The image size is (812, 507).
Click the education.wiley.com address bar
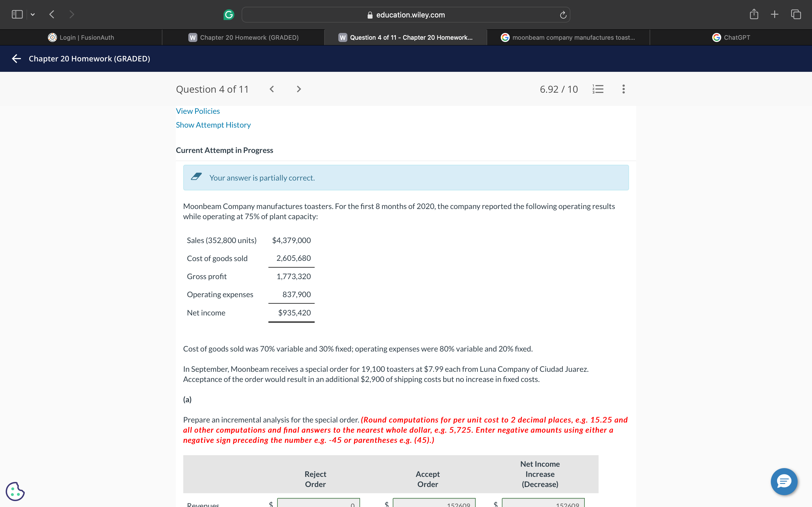pos(406,15)
